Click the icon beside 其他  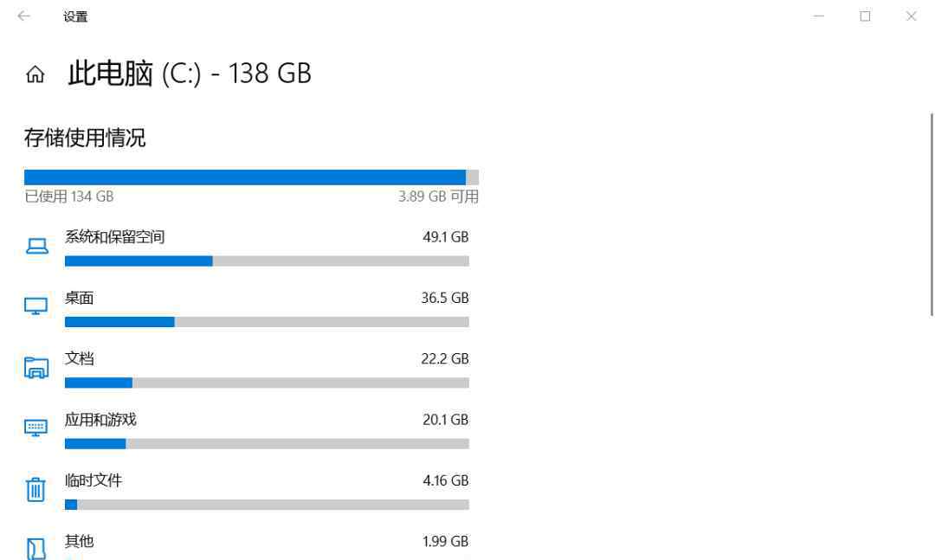35,549
